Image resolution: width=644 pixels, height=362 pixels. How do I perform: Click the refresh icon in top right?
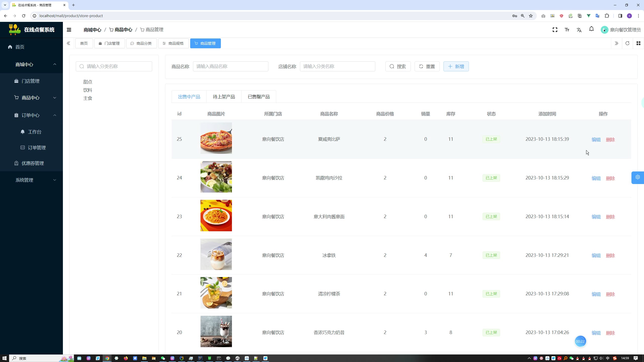[x=628, y=43]
